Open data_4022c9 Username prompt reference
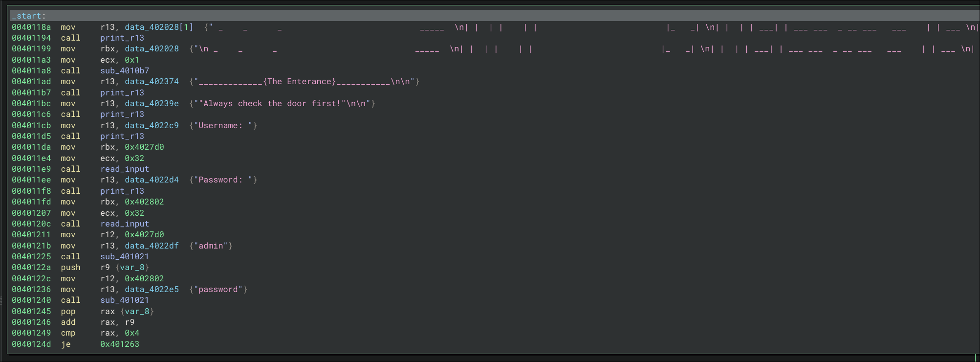 (x=152, y=126)
